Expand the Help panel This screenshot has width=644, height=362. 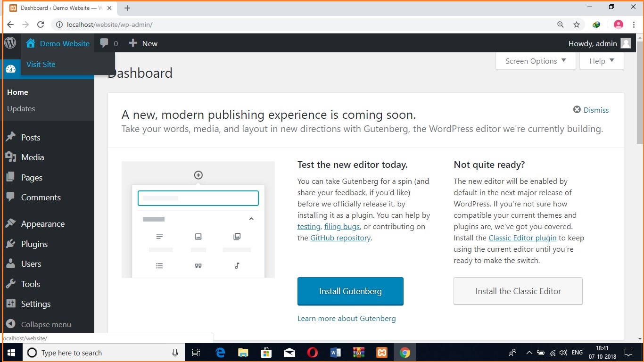602,61
